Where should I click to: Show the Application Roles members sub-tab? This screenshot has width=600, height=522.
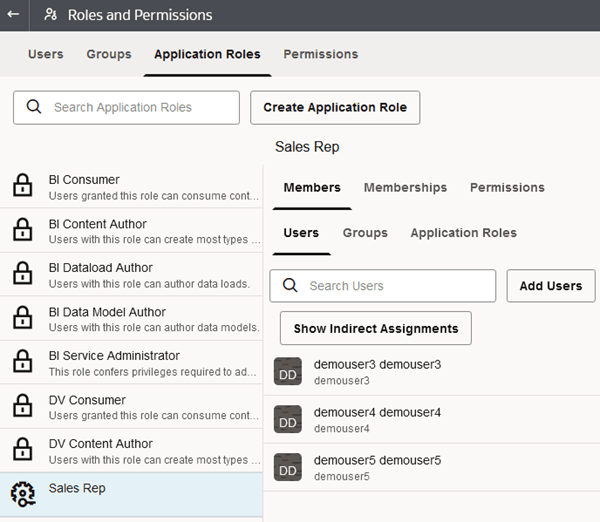(463, 233)
